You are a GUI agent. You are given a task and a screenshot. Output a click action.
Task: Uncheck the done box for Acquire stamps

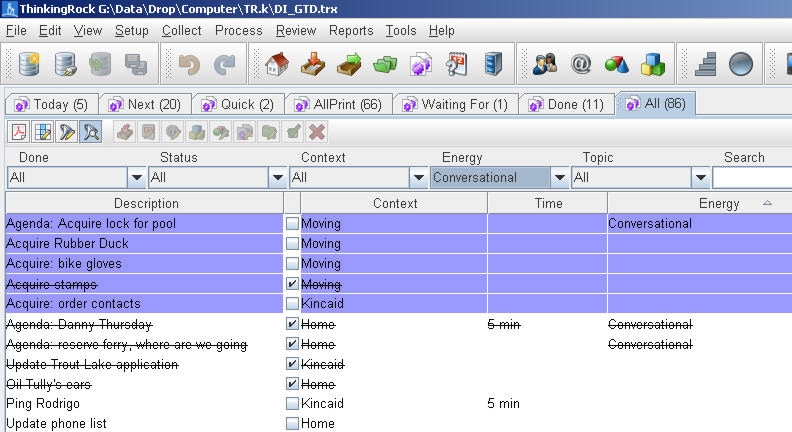coord(292,284)
